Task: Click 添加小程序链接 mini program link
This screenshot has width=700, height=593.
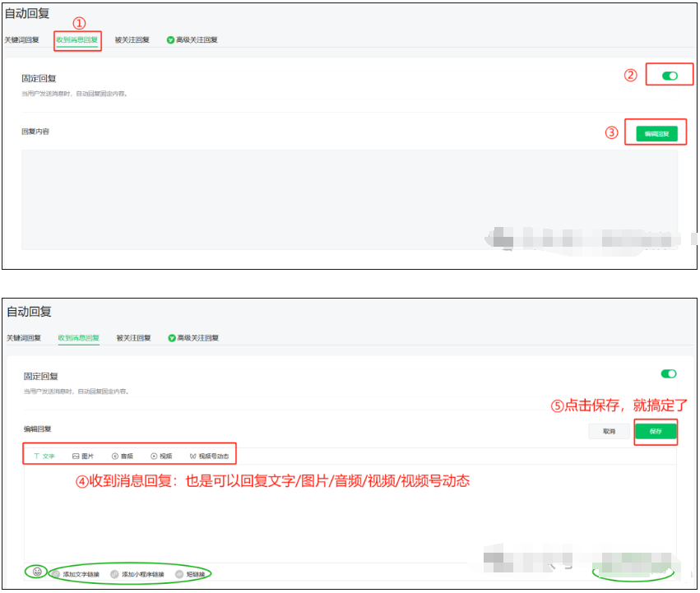Action: [x=137, y=574]
